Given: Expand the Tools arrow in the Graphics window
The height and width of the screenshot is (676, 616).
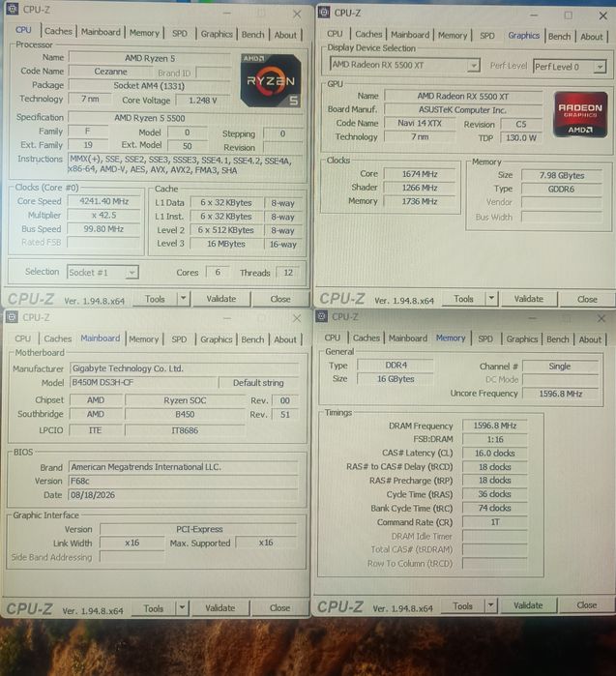Looking at the screenshot, I should coord(491,298).
